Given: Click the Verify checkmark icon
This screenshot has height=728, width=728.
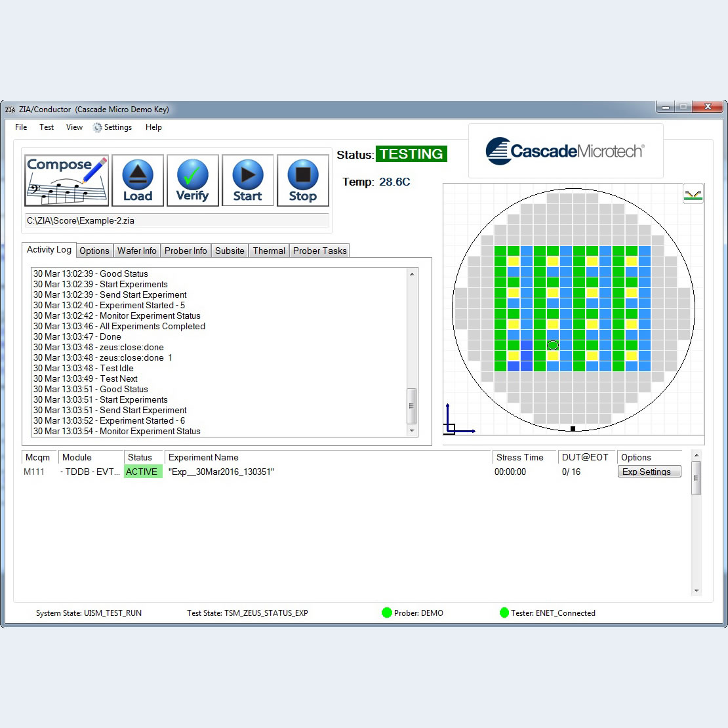Looking at the screenshot, I should click(193, 180).
